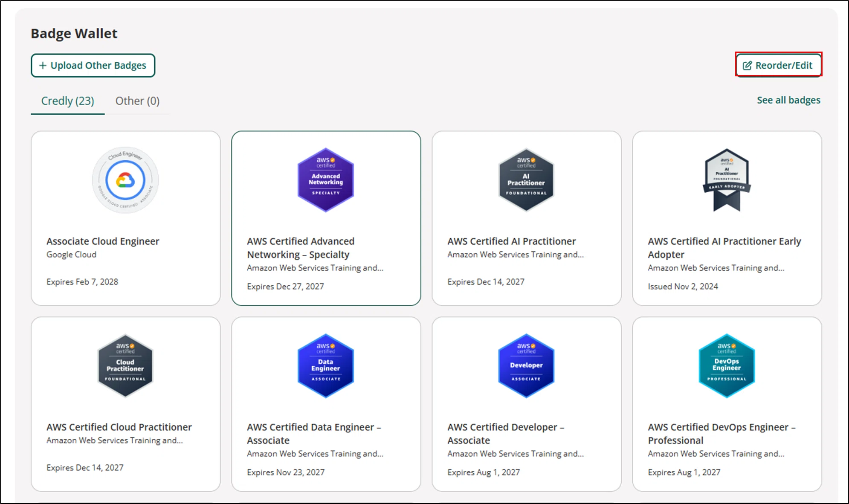Click the Google Cloud issuer text

click(x=71, y=255)
